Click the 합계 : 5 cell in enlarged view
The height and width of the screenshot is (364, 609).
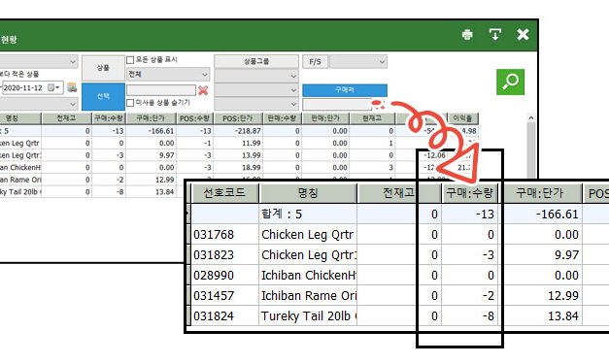[308, 215]
